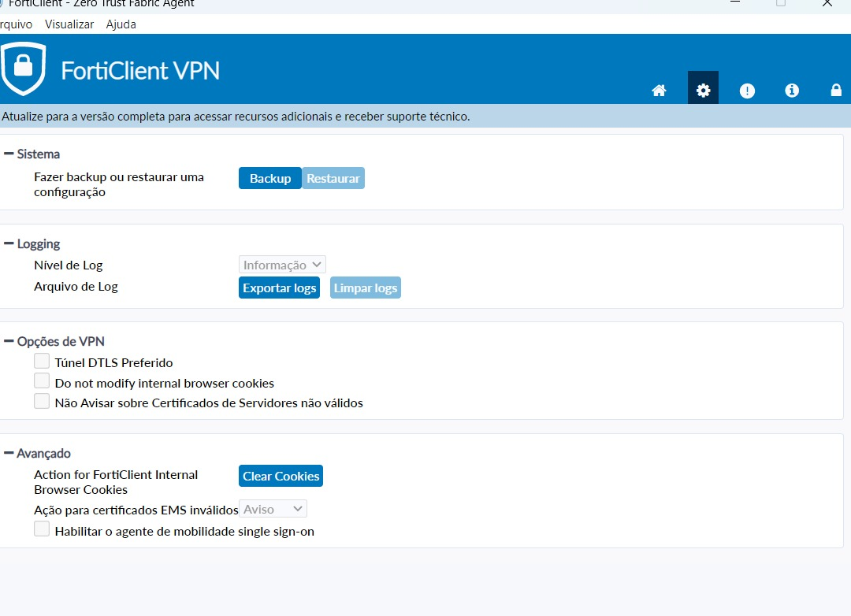The height and width of the screenshot is (616, 851).
Task: Toggle Não Avisar sobre Certificados checkbox
Action: coord(42,401)
